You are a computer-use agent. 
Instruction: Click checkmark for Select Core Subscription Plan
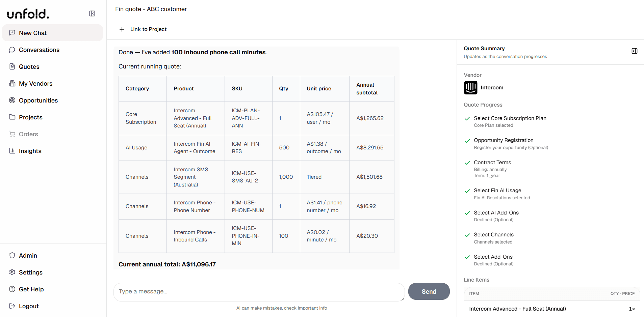tap(467, 118)
